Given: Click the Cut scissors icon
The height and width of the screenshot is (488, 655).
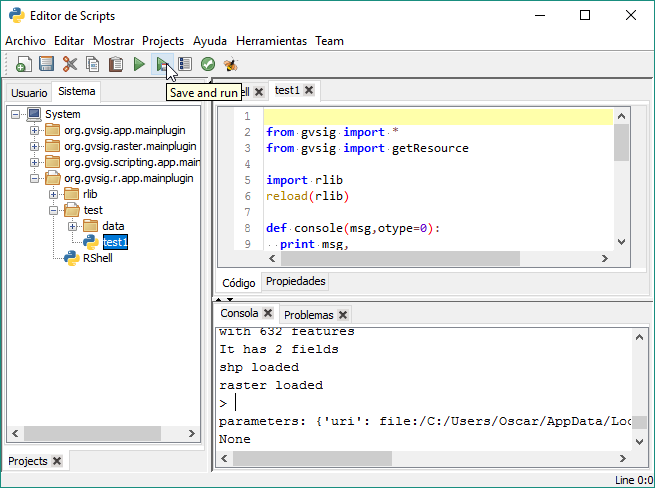Looking at the screenshot, I should pyautogui.click(x=70, y=64).
